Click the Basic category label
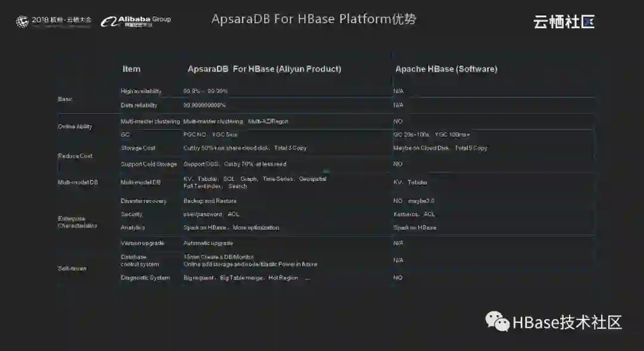This screenshot has width=644, height=351. click(x=65, y=99)
